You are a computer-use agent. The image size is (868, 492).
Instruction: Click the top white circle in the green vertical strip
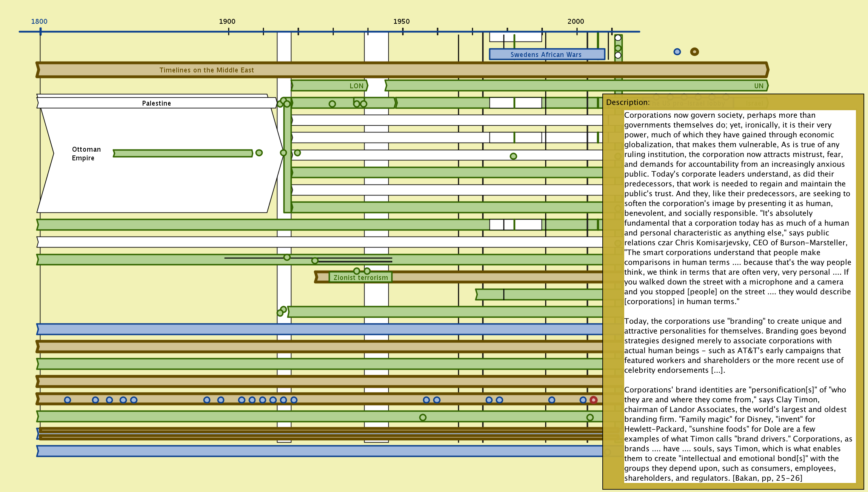(x=618, y=38)
